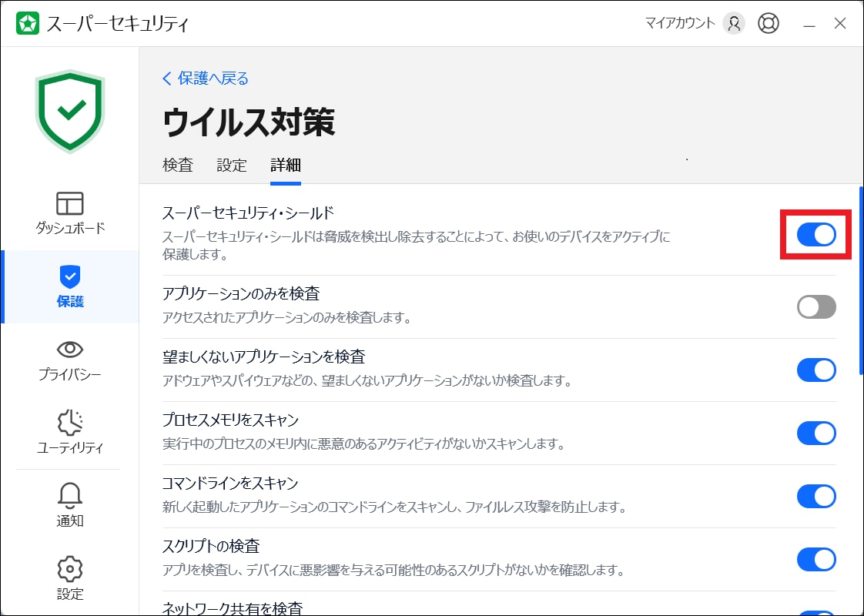Open the help lifebuoy icon
864x616 pixels.
click(x=768, y=23)
